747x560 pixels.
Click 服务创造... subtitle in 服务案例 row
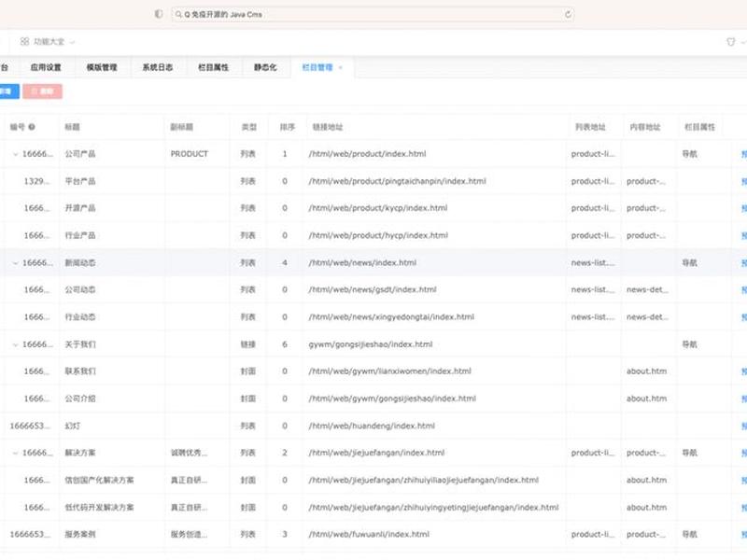pyautogui.click(x=190, y=534)
